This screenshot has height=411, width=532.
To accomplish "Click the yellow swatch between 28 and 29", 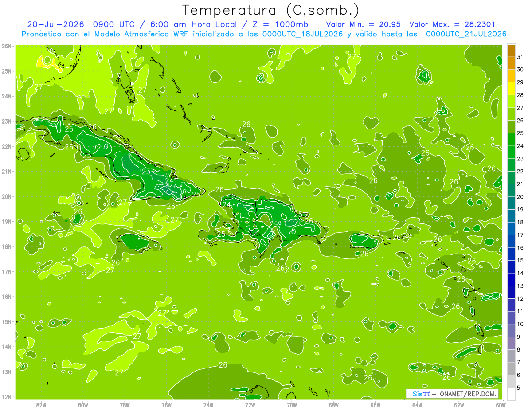I will click(511, 89).
